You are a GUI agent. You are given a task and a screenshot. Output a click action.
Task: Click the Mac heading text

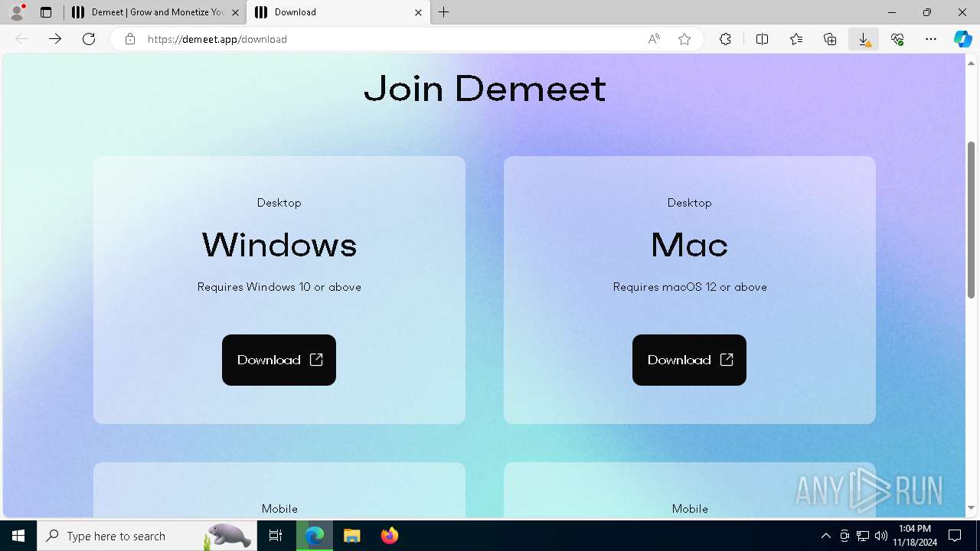click(689, 245)
